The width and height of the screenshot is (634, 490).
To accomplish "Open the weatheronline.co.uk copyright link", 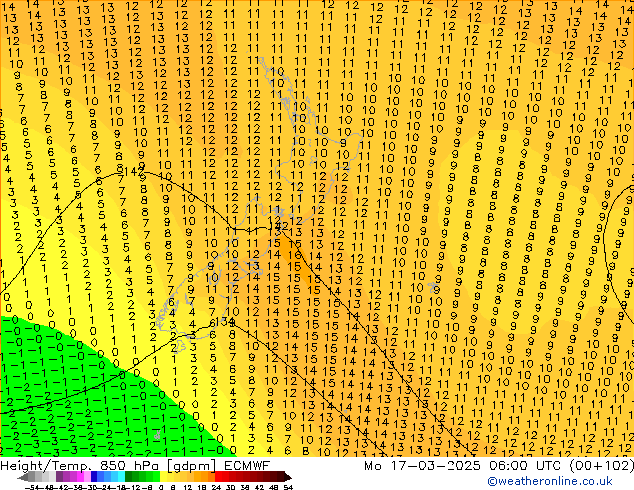I will (x=550, y=481).
